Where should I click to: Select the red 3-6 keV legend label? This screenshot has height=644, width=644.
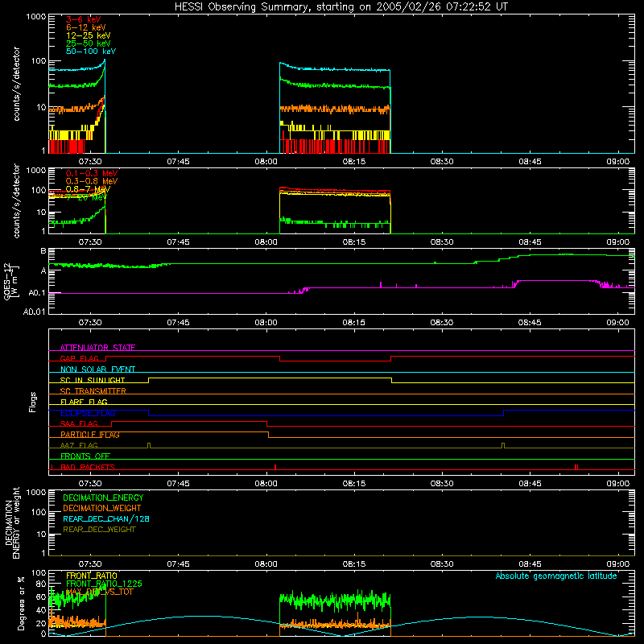point(83,19)
